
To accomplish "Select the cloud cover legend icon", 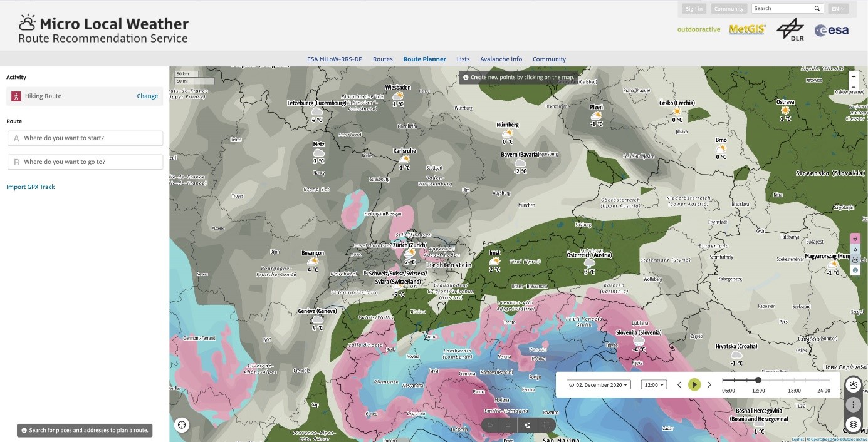I will coord(855,259).
